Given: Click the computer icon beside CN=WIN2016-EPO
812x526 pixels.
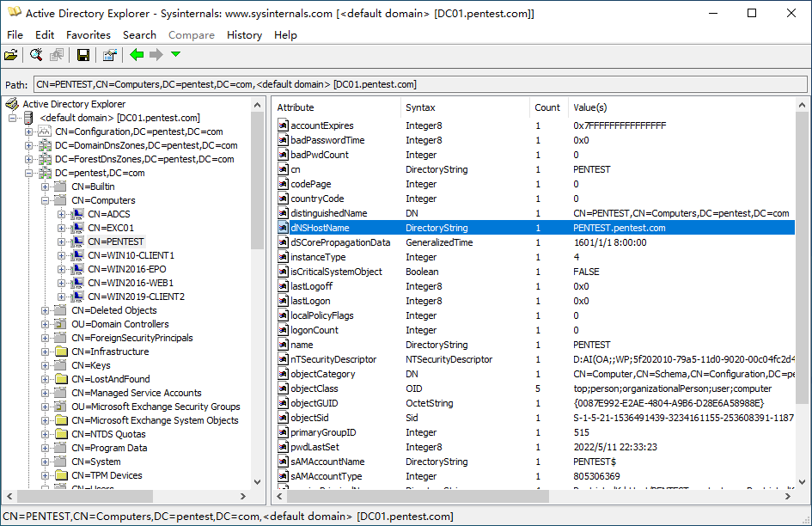Looking at the screenshot, I should click(x=77, y=269).
